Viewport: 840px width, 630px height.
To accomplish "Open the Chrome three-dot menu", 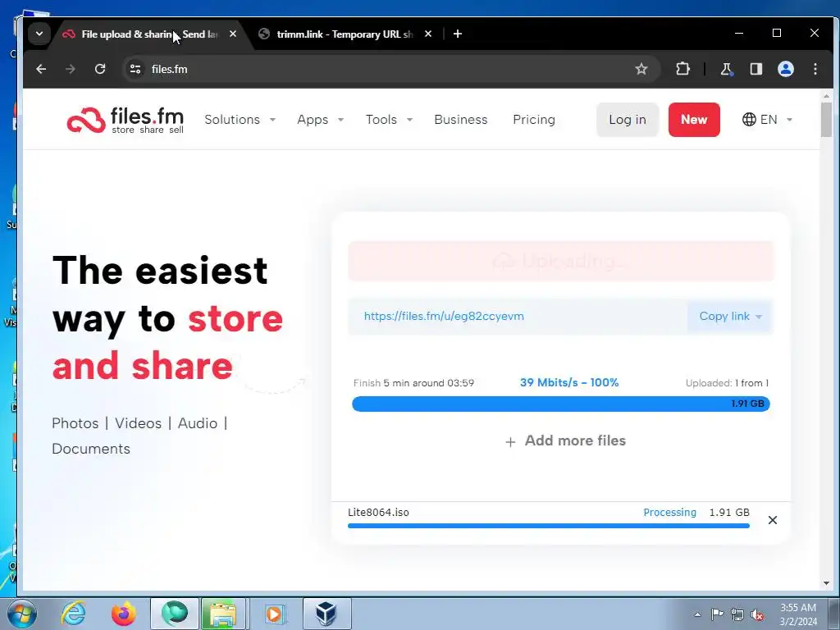I will click(815, 69).
